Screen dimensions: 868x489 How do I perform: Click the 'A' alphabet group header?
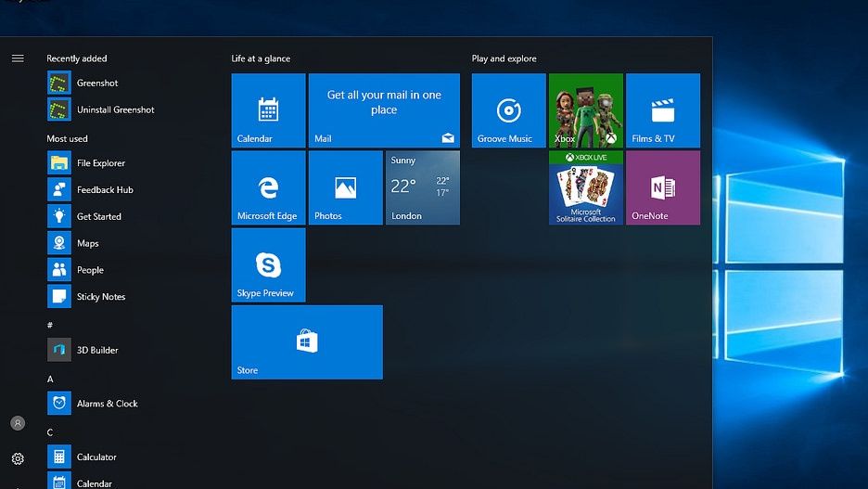[x=50, y=379]
